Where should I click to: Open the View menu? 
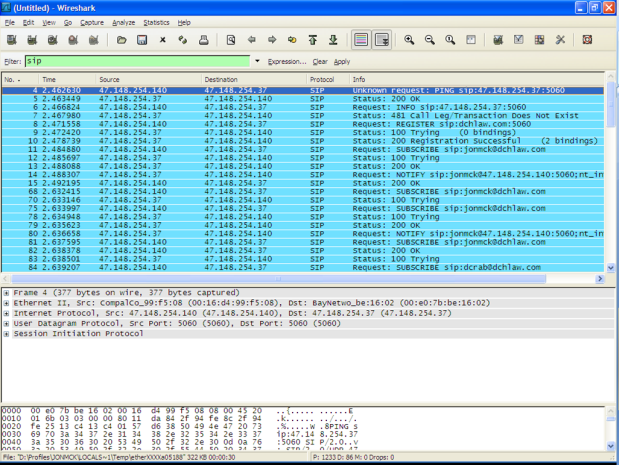coord(49,22)
